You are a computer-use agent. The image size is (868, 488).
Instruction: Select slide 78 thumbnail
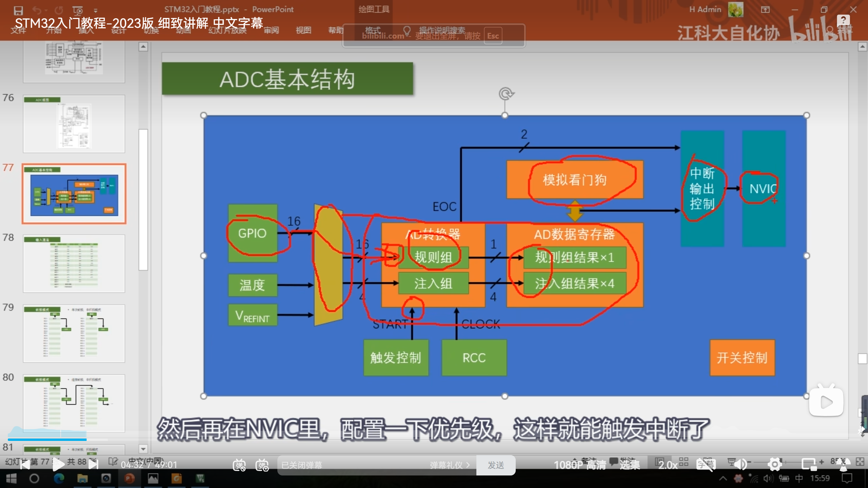pos(74,264)
